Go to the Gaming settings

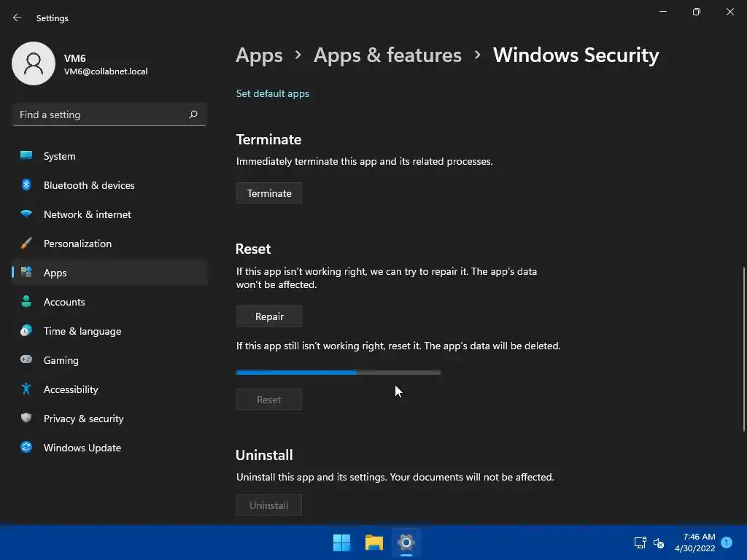tap(110, 360)
